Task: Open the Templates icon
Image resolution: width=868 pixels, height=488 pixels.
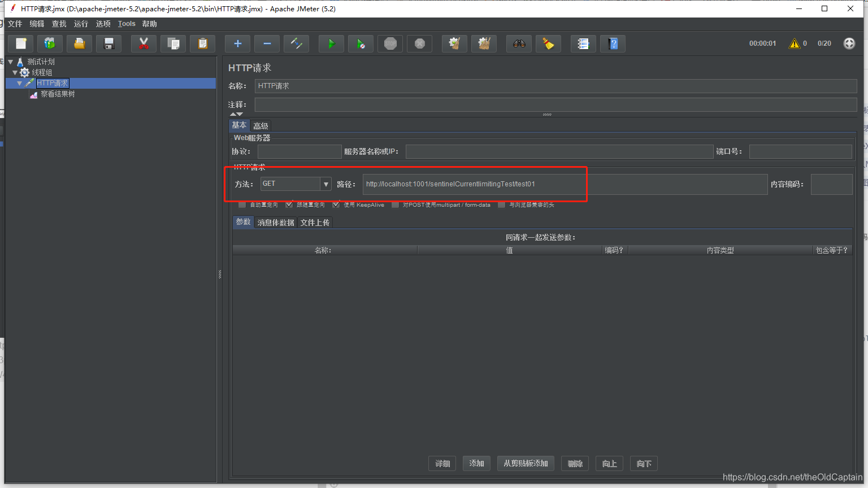Action: click(x=50, y=43)
